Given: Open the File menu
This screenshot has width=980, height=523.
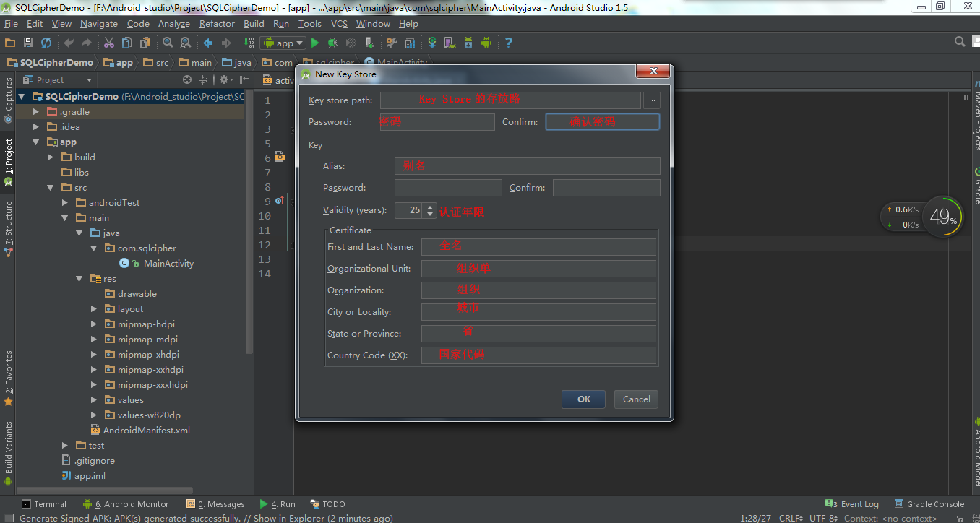Looking at the screenshot, I should coord(11,24).
